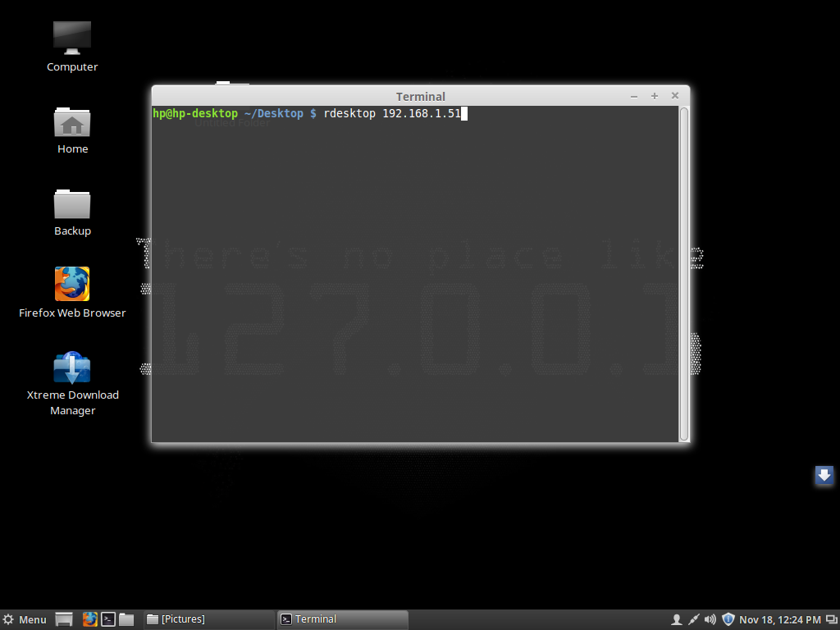This screenshot has height=630, width=840.
Task: Open the Mint Menu
Action: (x=25, y=619)
